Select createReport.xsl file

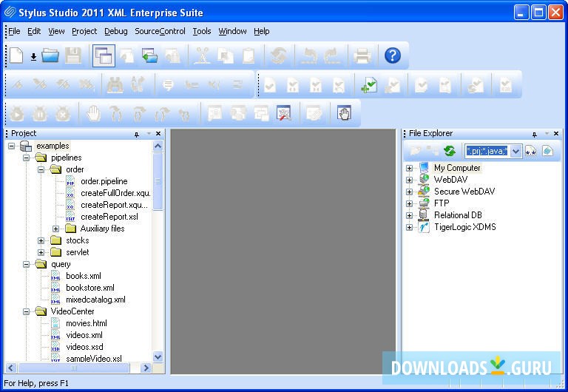coord(109,217)
